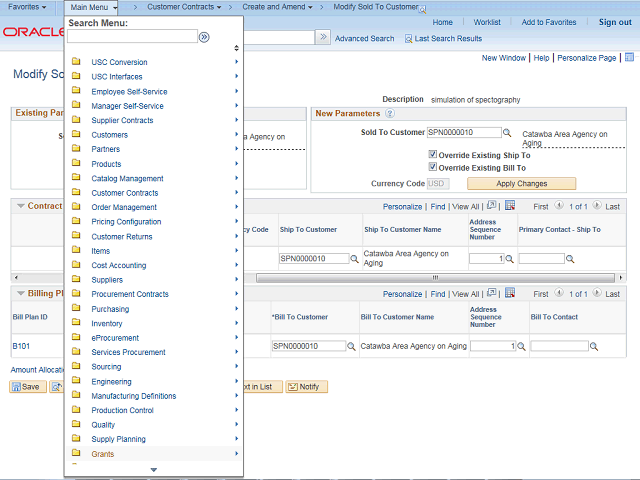Image resolution: width=640 pixels, height=480 pixels.
Task: Click the Sold To Customer input field
Action: point(464,133)
